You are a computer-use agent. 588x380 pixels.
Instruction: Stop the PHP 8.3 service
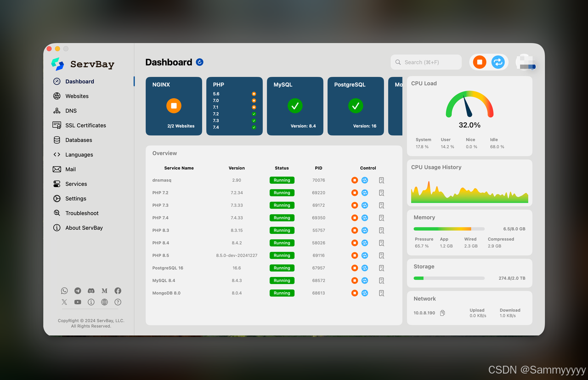point(355,230)
